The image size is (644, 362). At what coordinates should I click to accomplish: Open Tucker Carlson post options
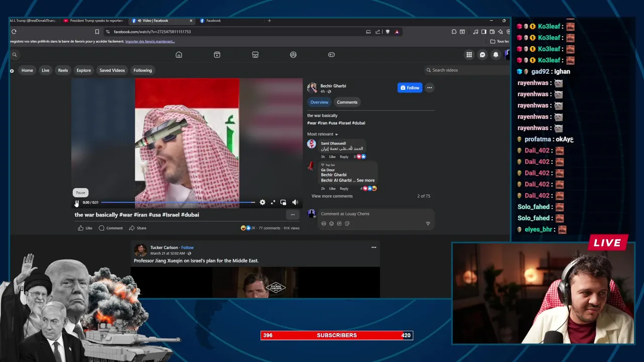[x=374, y=247]
